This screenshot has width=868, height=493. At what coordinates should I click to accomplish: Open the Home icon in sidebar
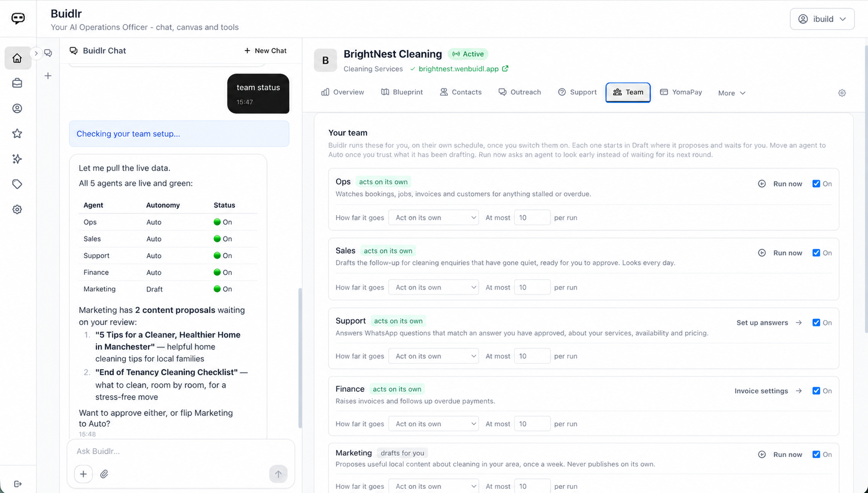point(18,58)
